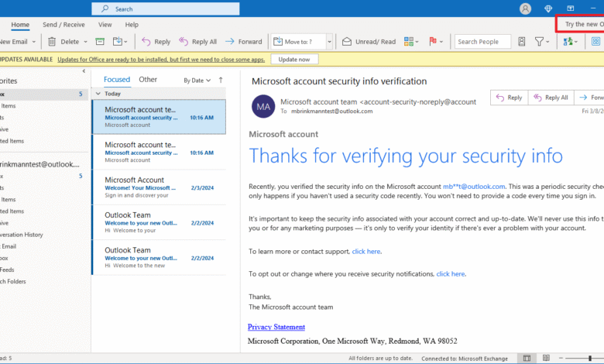
Task: Switch to Normal view icon in status bar
Action: coord(527,359)
